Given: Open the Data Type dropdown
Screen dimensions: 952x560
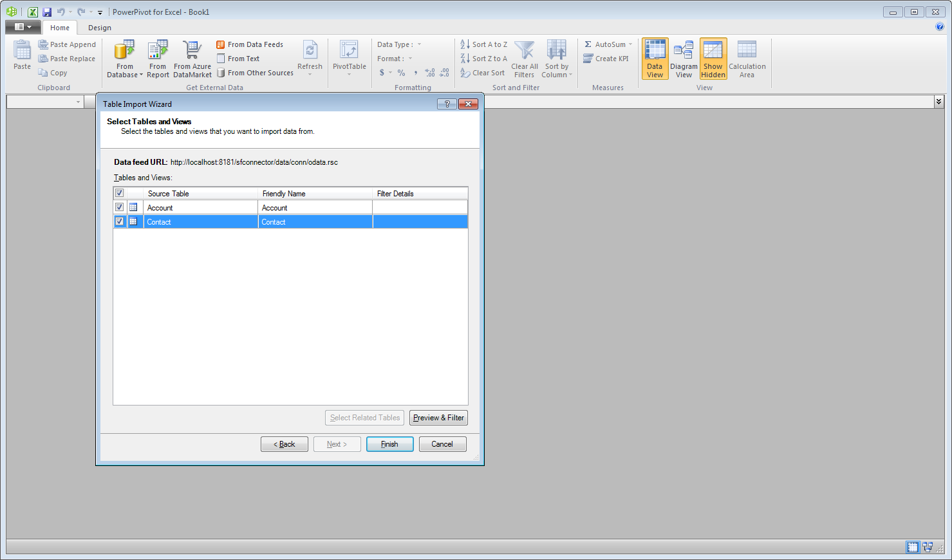Looking at the screenshot, I should (420, 44).
